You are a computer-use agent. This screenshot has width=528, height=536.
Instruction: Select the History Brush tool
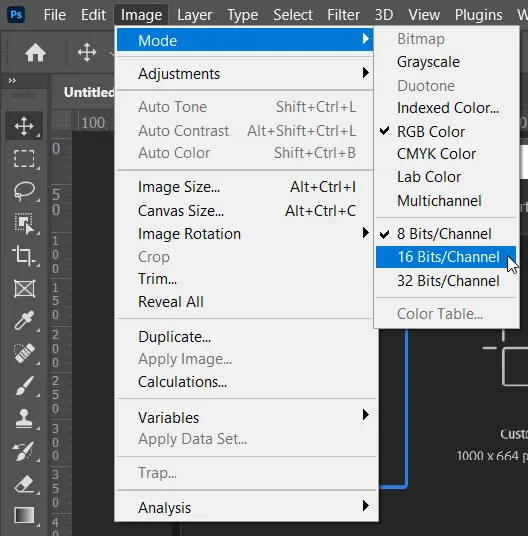point(23,451)
